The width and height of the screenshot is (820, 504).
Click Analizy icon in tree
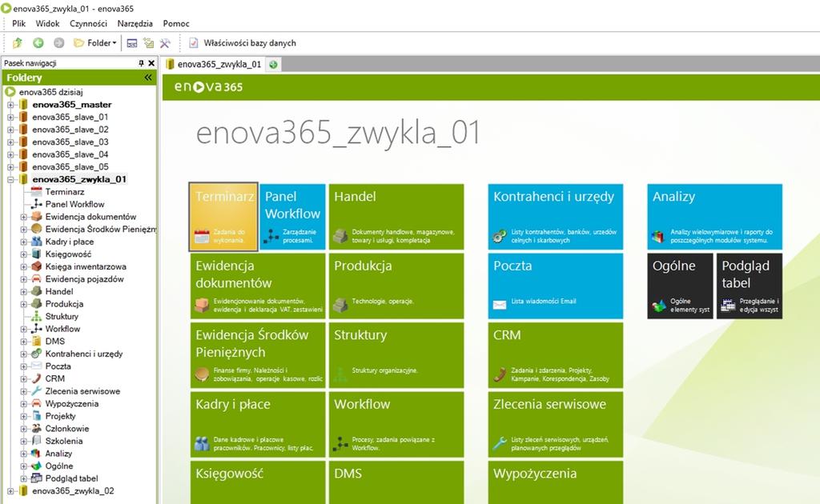pyautogui.click(x=36, y=454)
